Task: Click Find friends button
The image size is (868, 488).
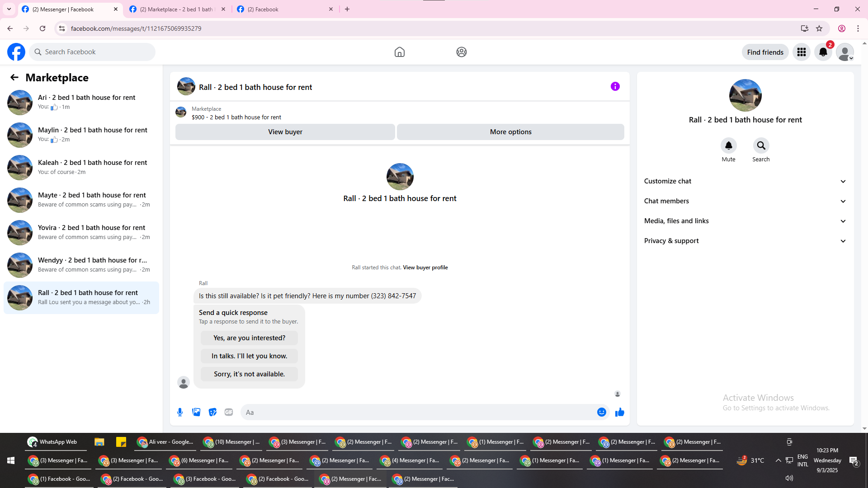Action: [765, 52]
